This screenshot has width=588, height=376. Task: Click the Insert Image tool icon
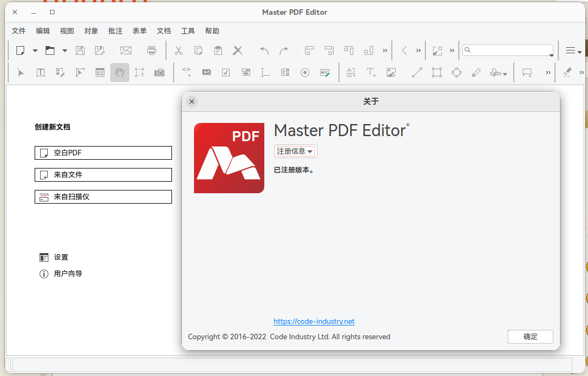[x=391, y=72]
